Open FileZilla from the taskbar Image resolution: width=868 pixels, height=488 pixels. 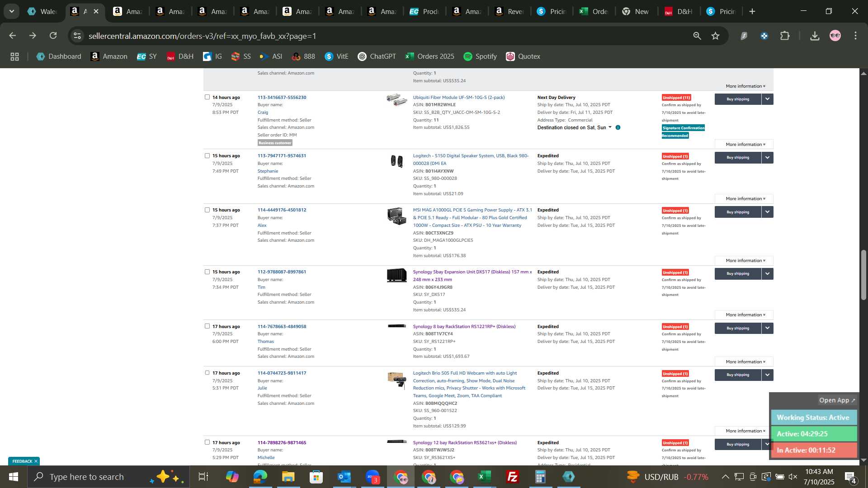(x=513, y=477)
